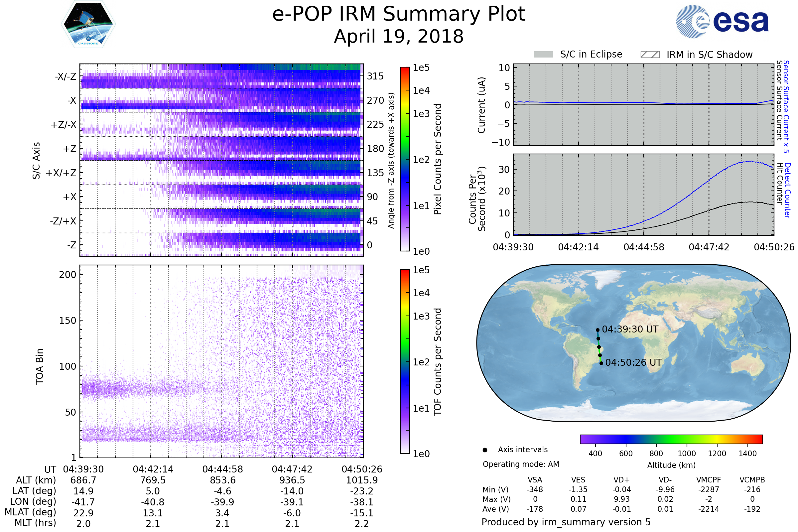Viewport: 798px width, 532px height.
Task: Click the CASSIOPE satellite mission logo
Action: (88, 24)
